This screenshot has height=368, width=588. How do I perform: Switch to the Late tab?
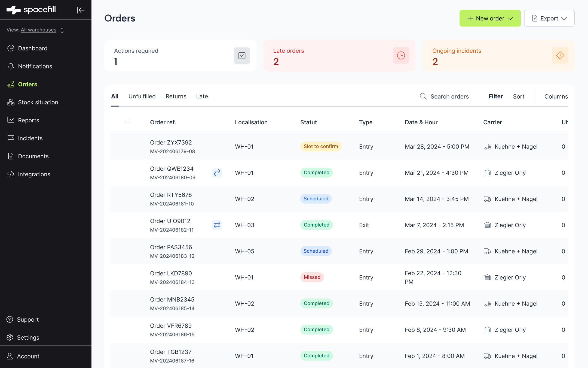[x=202, y=96]
